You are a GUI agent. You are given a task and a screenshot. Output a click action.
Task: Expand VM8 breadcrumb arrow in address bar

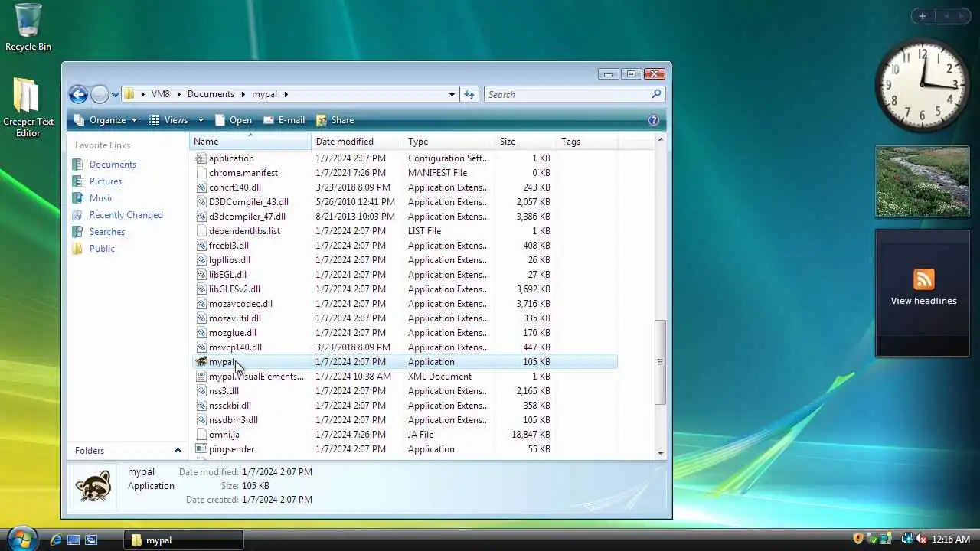[x=179, y=94]
